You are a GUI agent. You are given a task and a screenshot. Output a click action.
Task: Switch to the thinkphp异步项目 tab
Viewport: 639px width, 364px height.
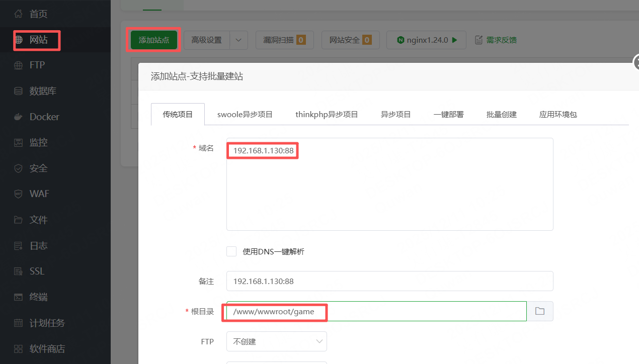(327, 114)
